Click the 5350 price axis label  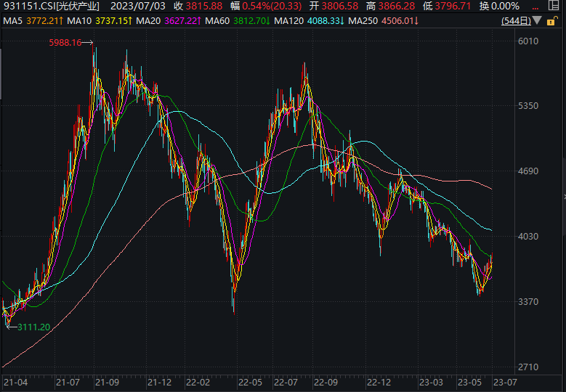[x=528, y=106]
